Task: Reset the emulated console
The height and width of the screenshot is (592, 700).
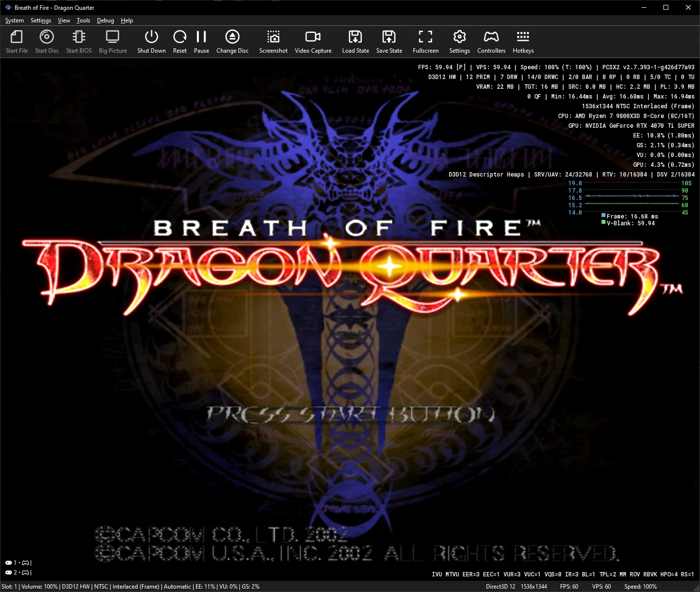Action: click(x=180, y=41)
